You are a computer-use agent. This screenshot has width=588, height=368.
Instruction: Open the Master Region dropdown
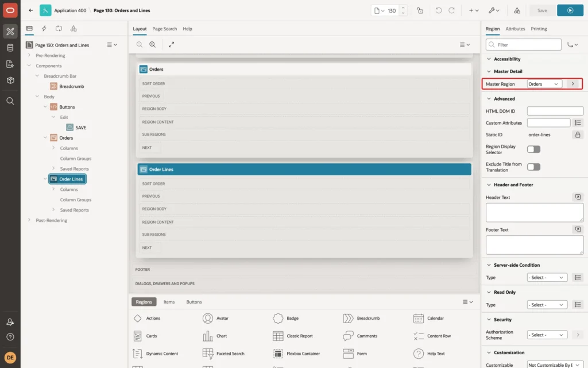[544, 84]
